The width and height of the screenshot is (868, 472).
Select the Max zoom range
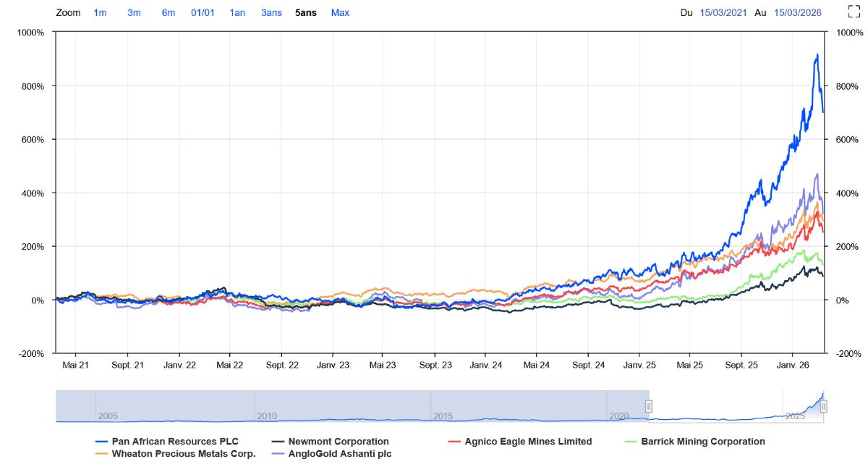point(340,12)
